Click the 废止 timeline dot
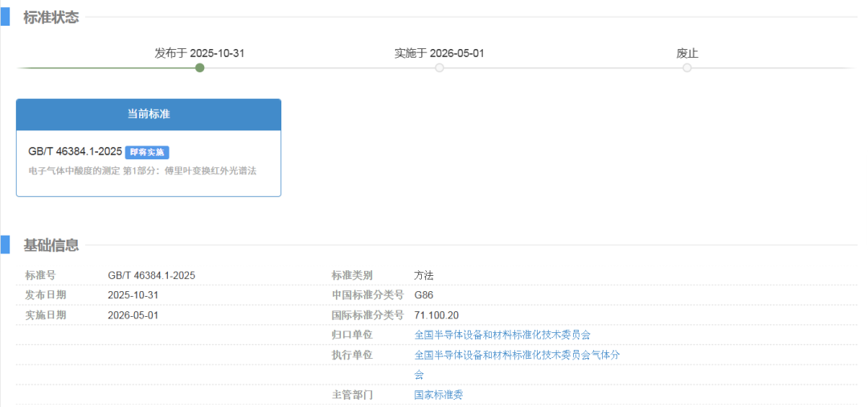 click(x=687, y=68)
